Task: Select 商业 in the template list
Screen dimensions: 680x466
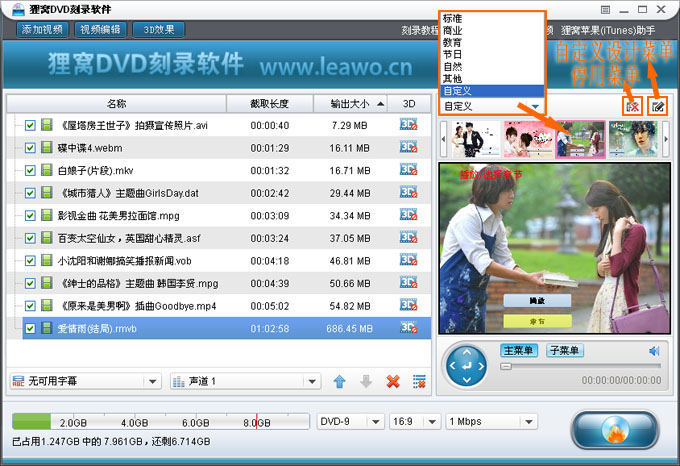Action: coord(492,31)
